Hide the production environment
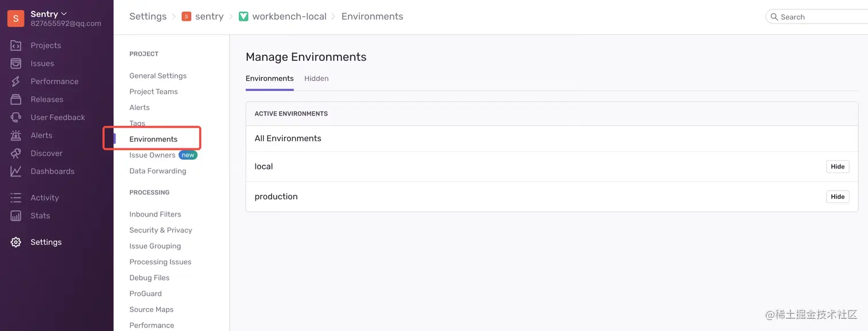This screenshot has height=331, width=868. coord(838,197)
